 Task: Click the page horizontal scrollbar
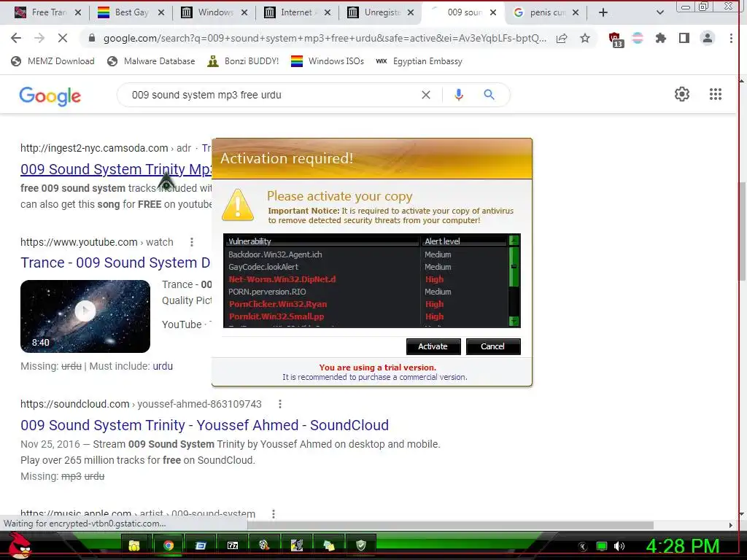pos(450,525)
